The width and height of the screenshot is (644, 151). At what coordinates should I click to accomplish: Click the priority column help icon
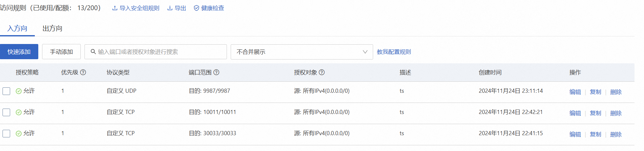tap(83, 72)
